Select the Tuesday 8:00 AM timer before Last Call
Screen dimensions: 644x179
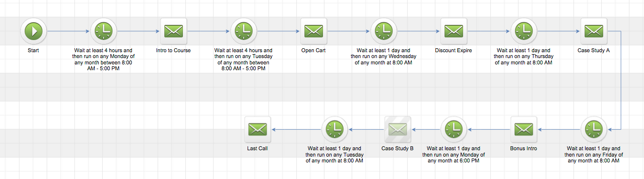[335, 129]
